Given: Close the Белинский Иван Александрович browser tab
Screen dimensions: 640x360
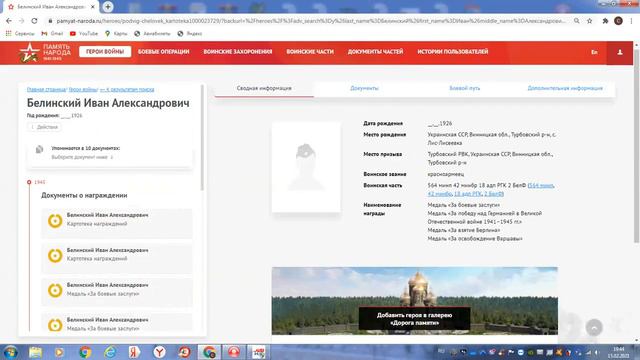Looking at the screenshot, I should tap(93, 7).
